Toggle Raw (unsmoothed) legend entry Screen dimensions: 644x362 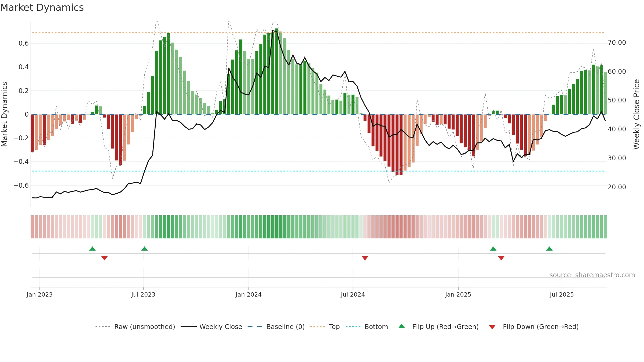pyautogui.click(x=135, y=327)
